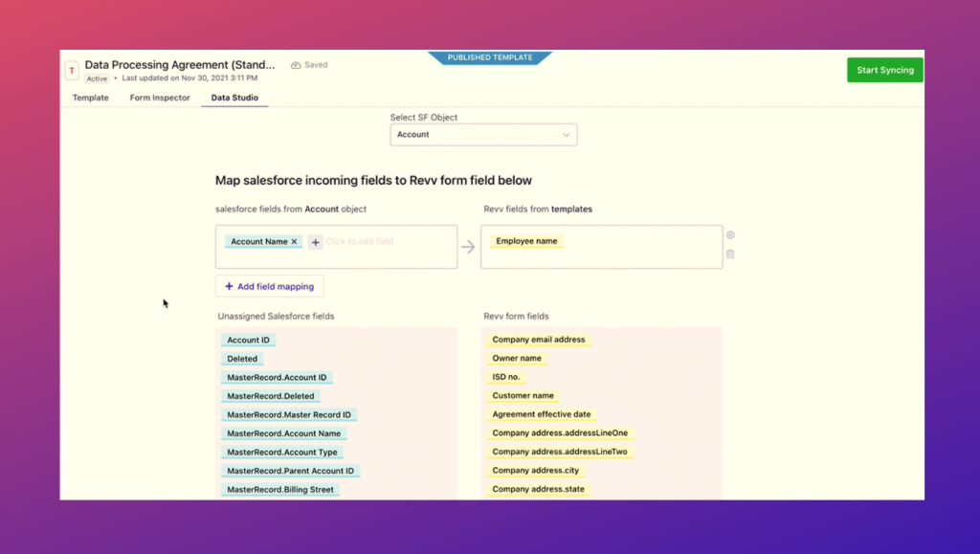The image size is (980, 554).
Task: Click the Data Processing Agreement title
Action: [x=180, y=65]
